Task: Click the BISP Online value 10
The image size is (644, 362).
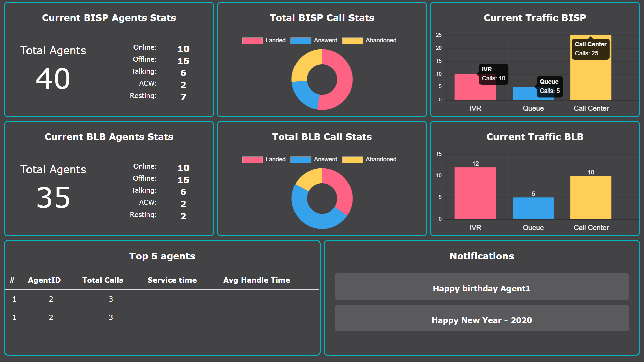Action: [x=183, y=49]
